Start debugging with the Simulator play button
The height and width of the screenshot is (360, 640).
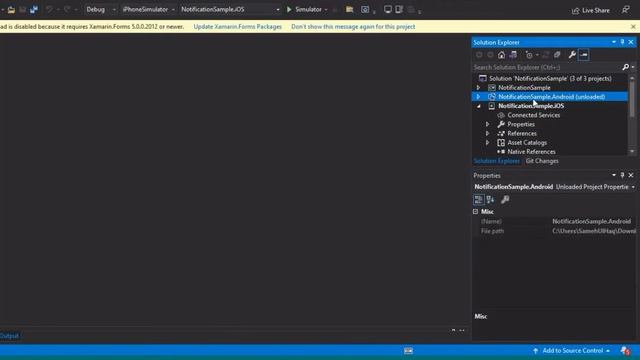coord(304,9)
